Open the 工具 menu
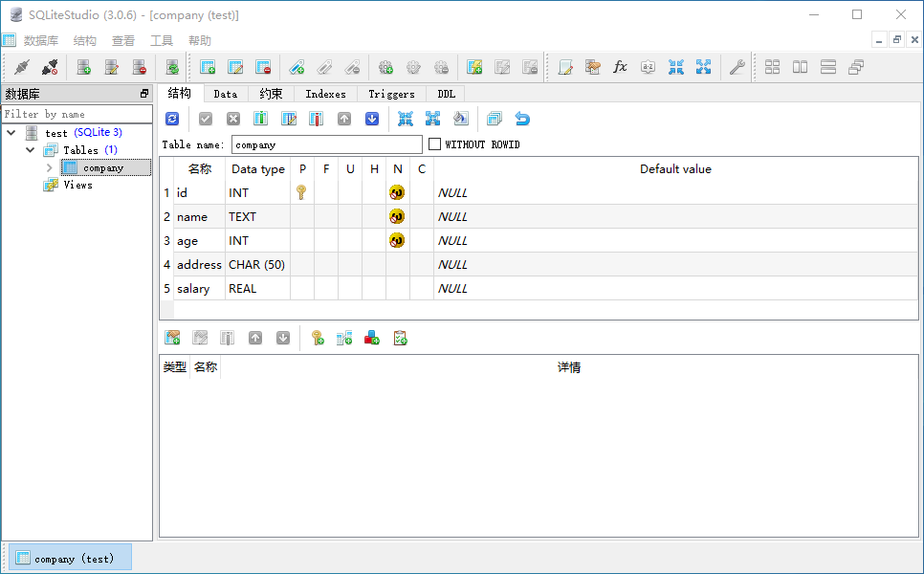The width and height of the screenshot is (924, 574). tap(162, 41)
